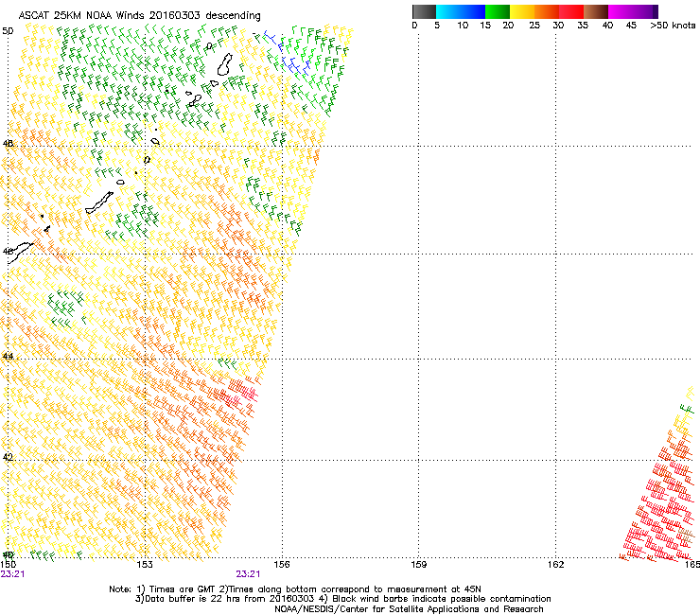
Task: Click the note line 'Times are GMT'
Action: pos(181,589)
